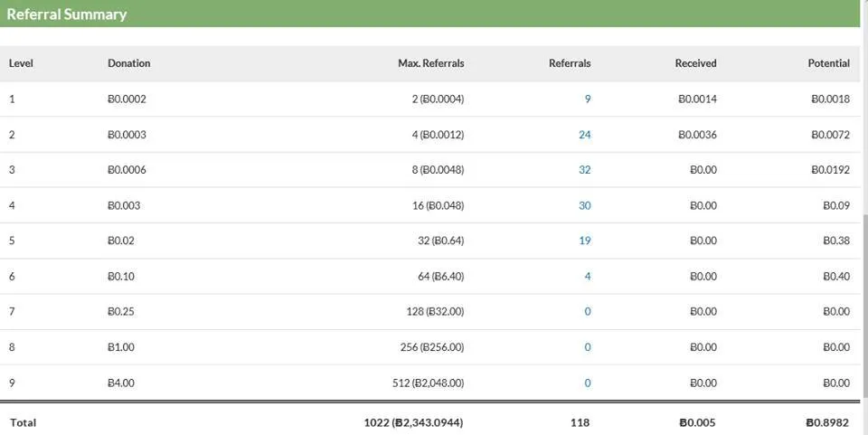
Task: Click the 2 (Ƀ0.0004) max referrals cell
Action: [x=438, y=99]
